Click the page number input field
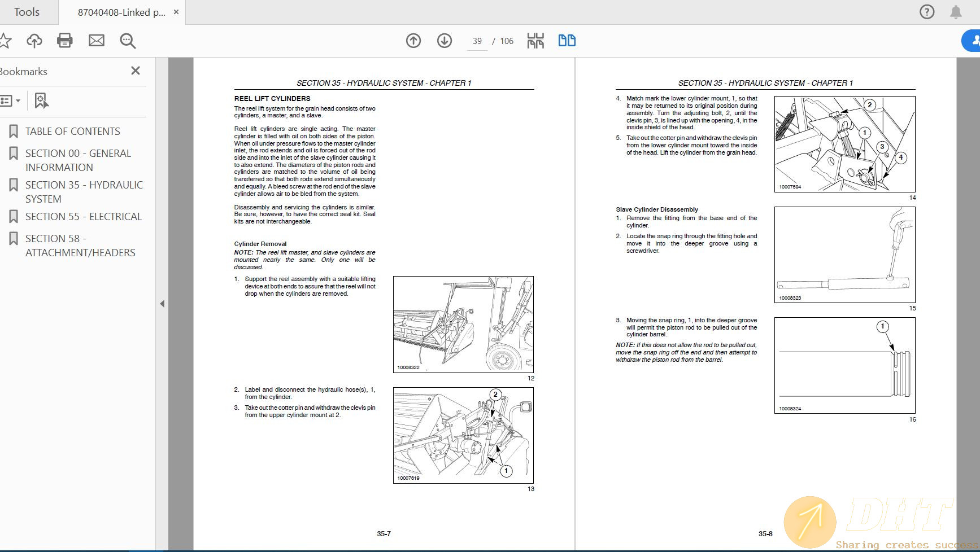The width and height of the screenshot is (980, 552). pos(477,41)
